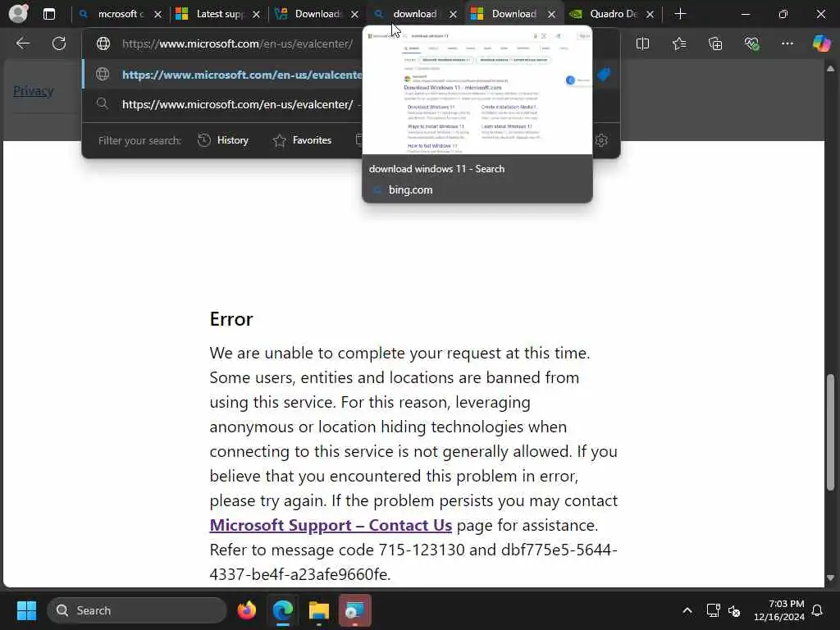Viewport: 840px width, 630px height.
Task: Open Microsoft Edge taskbar icon
Action: (282, 610)
